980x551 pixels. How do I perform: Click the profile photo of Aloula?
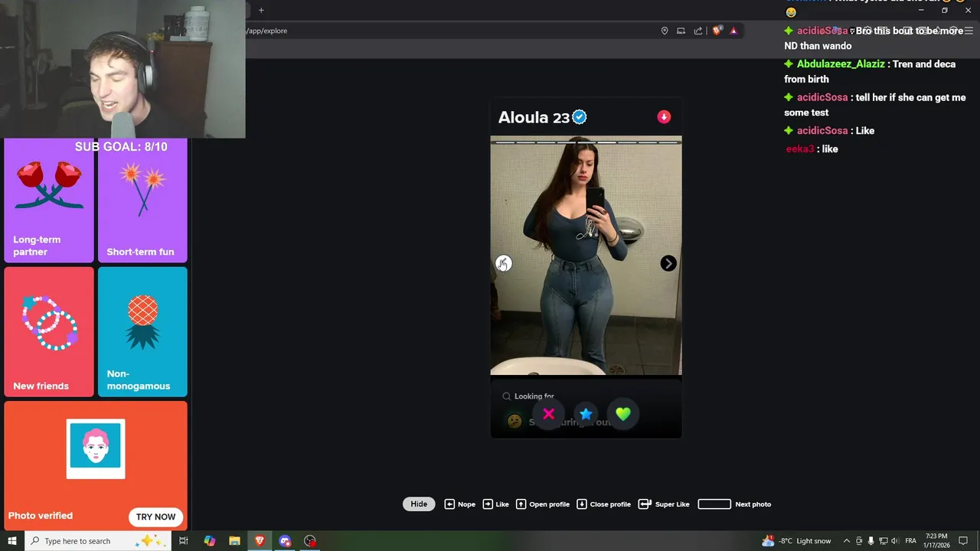click(x=586, y=256)
